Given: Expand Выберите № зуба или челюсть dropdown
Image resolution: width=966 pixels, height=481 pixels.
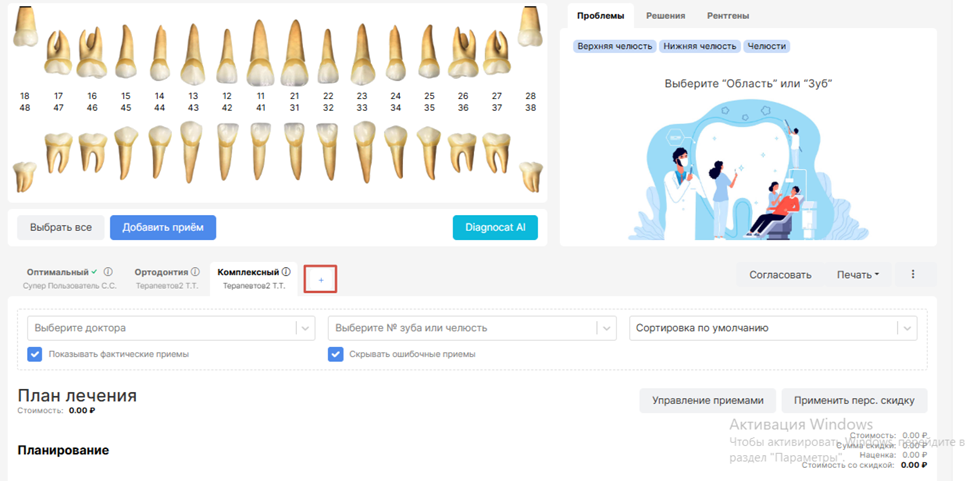Looking at the screenshot, I should point(472,328).
